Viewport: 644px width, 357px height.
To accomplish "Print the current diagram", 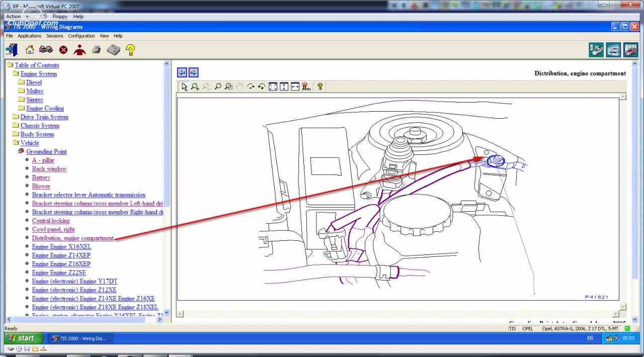I will 96,50.
